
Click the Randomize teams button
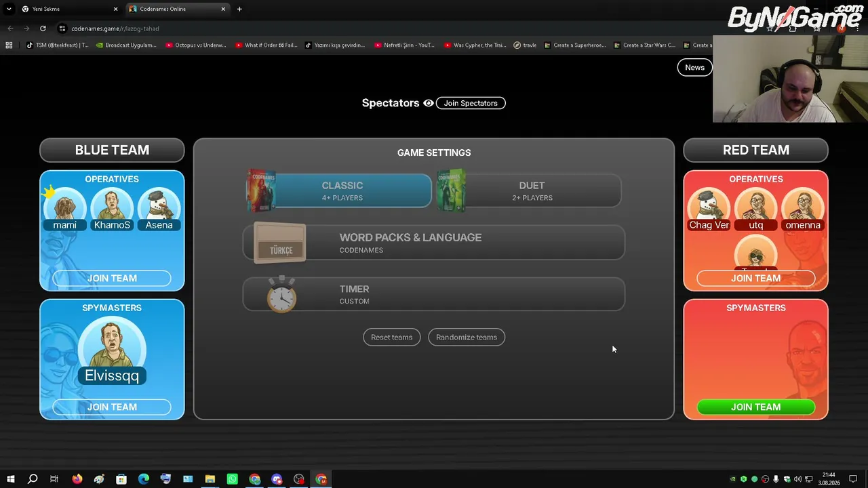point(467,337)
